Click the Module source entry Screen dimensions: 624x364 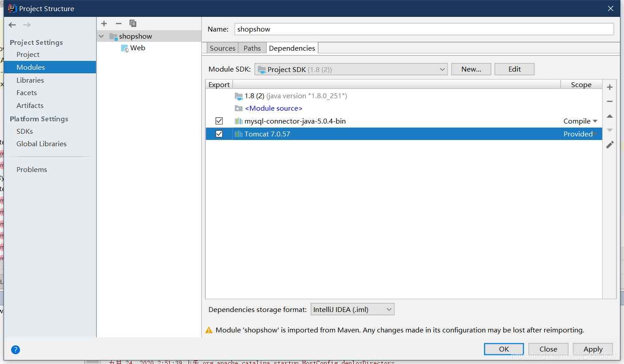(x=273, y=108)
